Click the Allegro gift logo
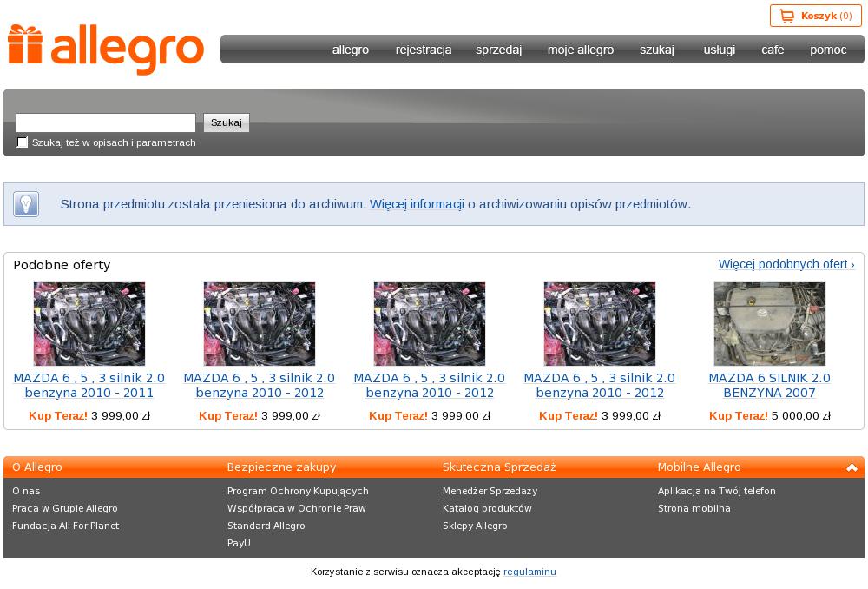 point(105,49)
